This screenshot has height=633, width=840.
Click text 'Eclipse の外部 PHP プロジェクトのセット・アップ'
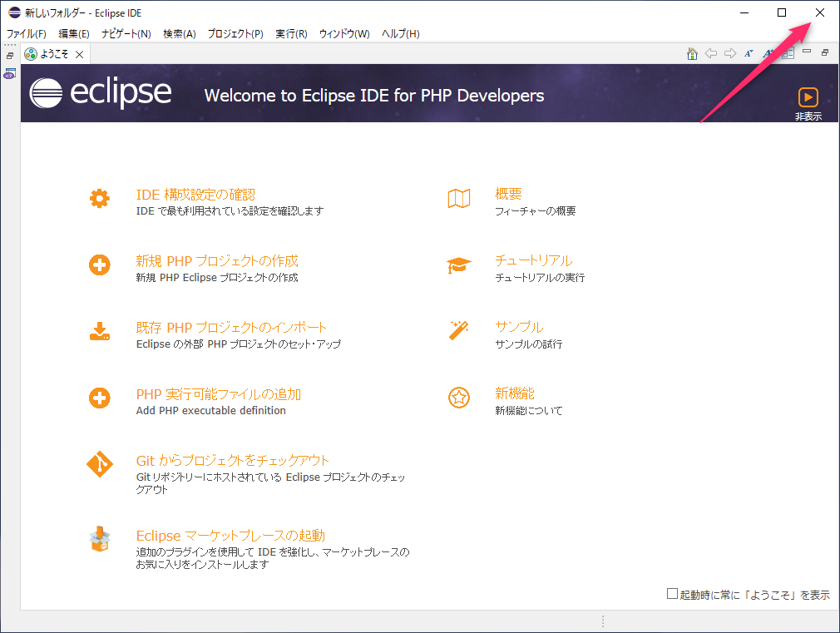tap(239, 344)
